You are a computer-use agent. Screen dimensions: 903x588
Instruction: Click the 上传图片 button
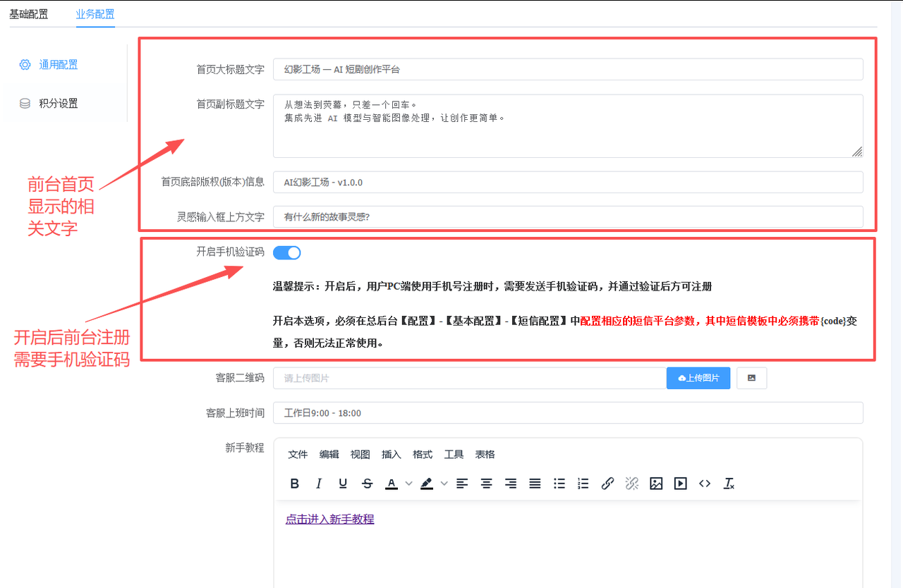point(698,378)
